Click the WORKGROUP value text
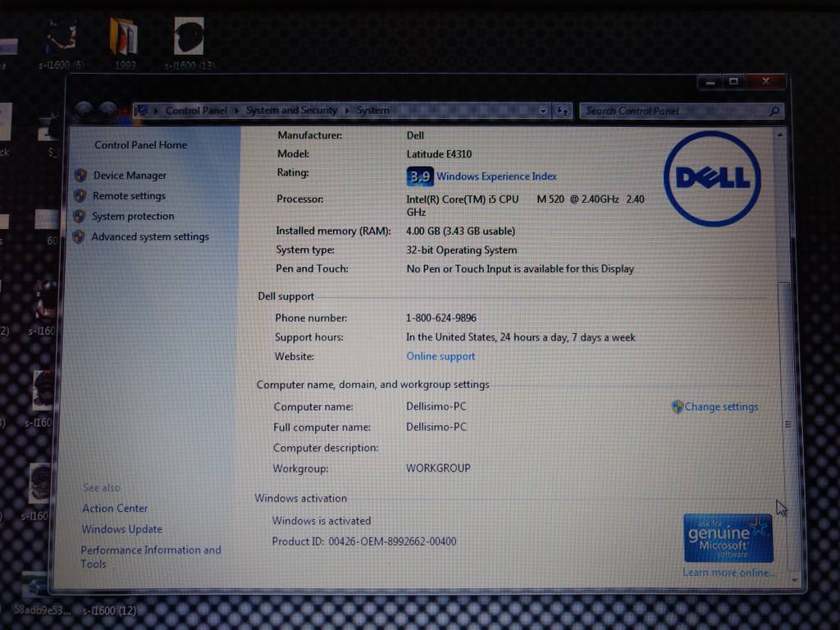The image size is (840, 630). pyautogui.click(x=438, y=468)
